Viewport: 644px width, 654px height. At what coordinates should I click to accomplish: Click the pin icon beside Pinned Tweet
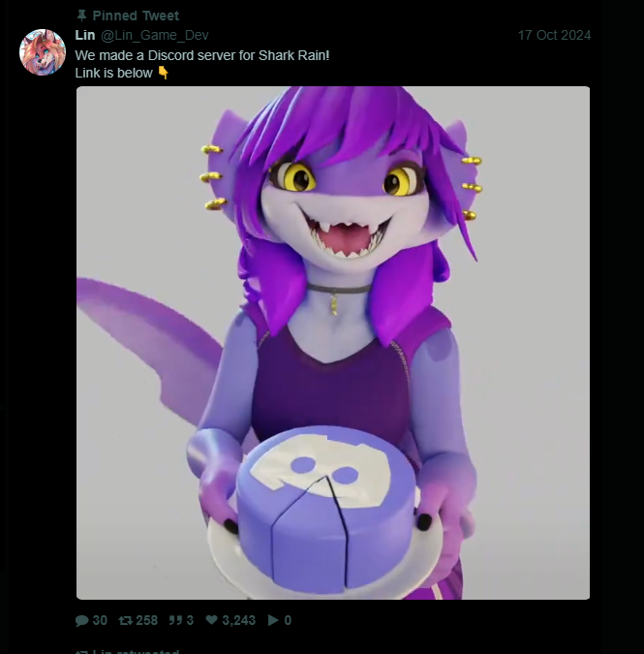pyautogui.click(x=81, y=16)
